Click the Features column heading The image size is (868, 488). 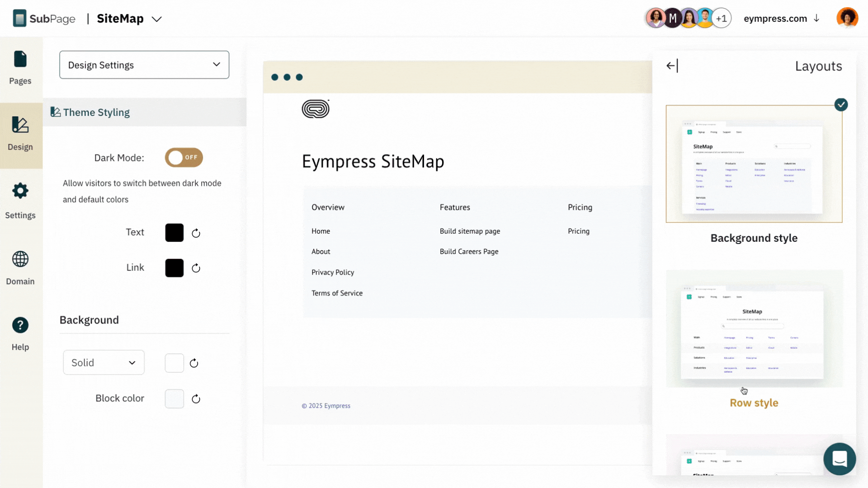(x=455, y=207)
